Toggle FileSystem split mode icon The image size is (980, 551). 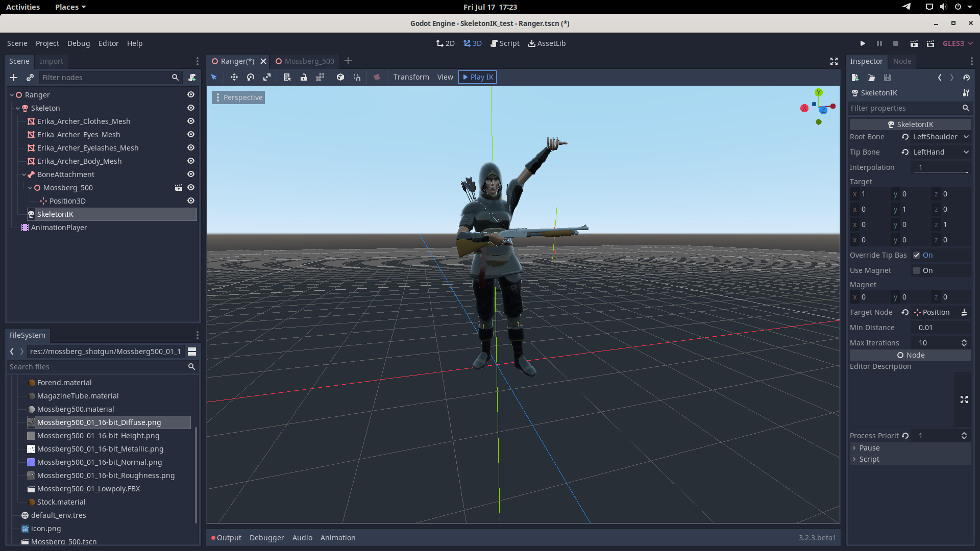(192, 352)
